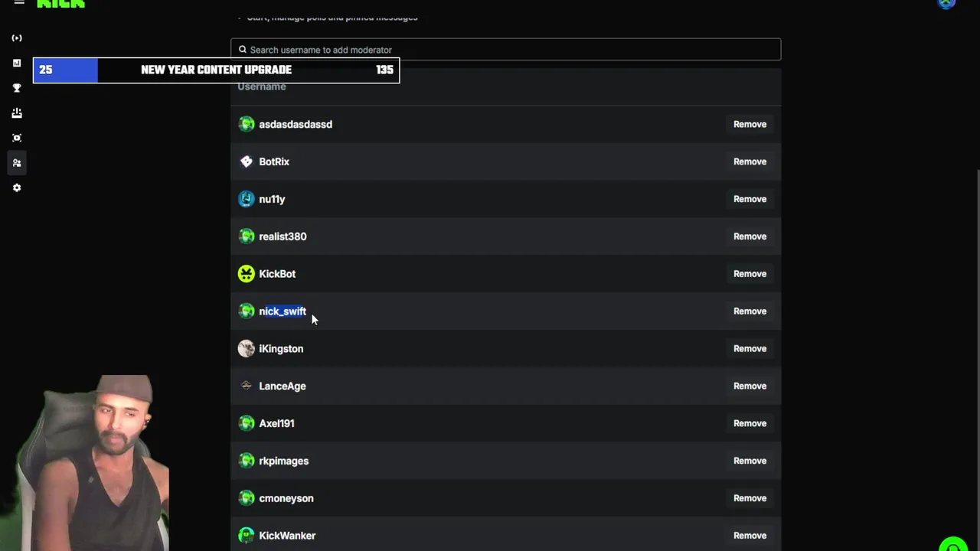The height and width of the screenshot is (551, 980).
Task: Click the podium leaderboard sidebar icon
Action: pyautogui.click(x=17, y=113)
